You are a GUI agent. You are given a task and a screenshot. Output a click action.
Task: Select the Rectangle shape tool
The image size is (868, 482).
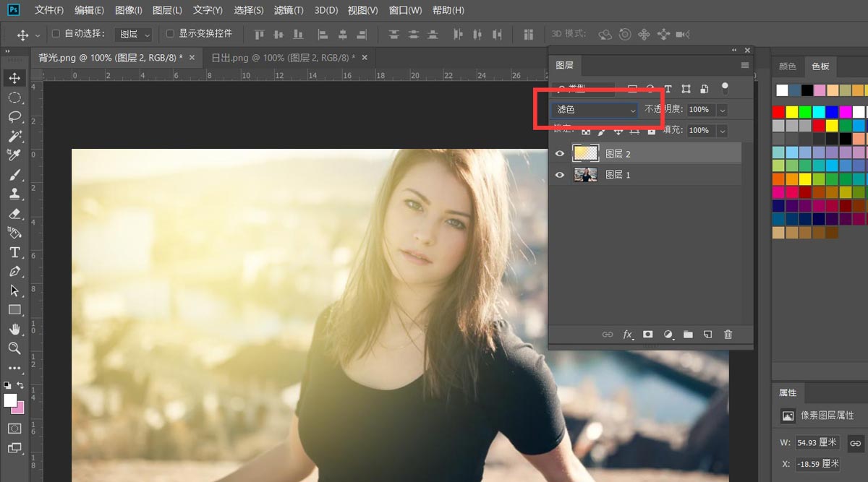[14, 310]
